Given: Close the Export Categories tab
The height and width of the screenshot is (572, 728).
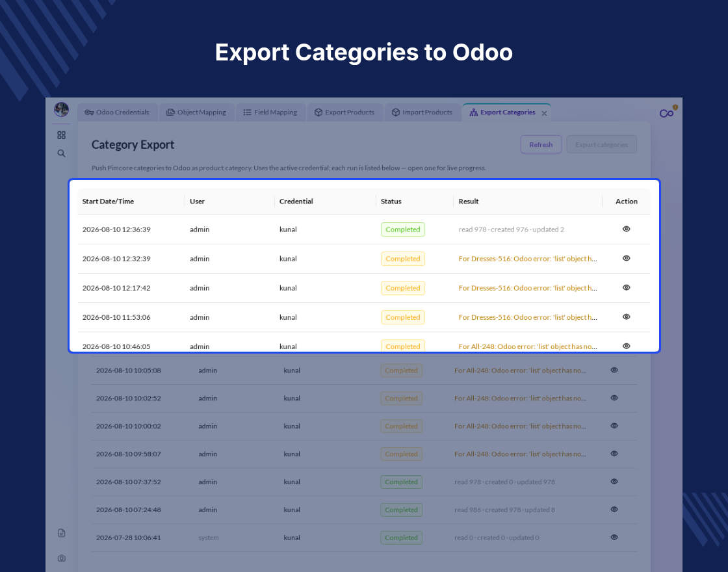Looking at the screenshot, I should tap(544, 113).
